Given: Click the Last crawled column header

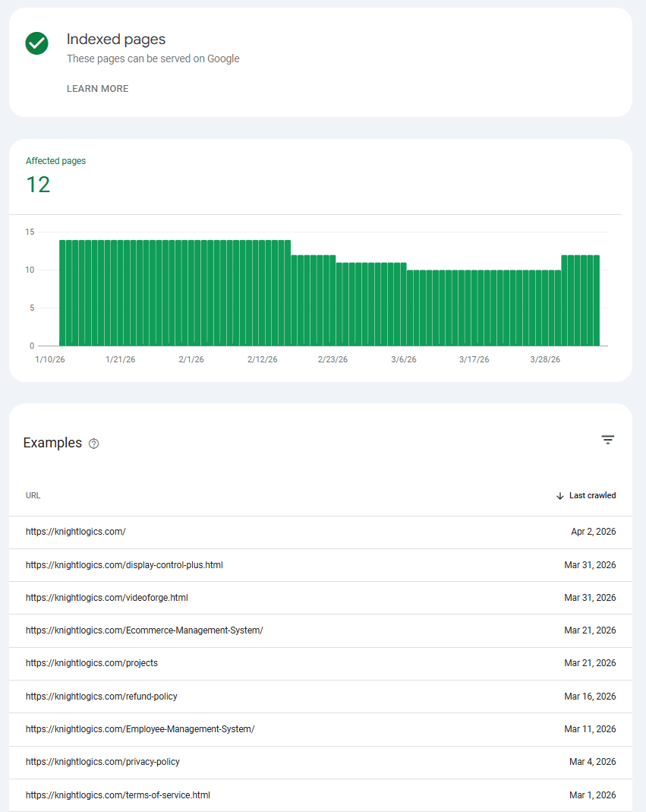Looking at the screenshot, I should [x=592, y=495].
